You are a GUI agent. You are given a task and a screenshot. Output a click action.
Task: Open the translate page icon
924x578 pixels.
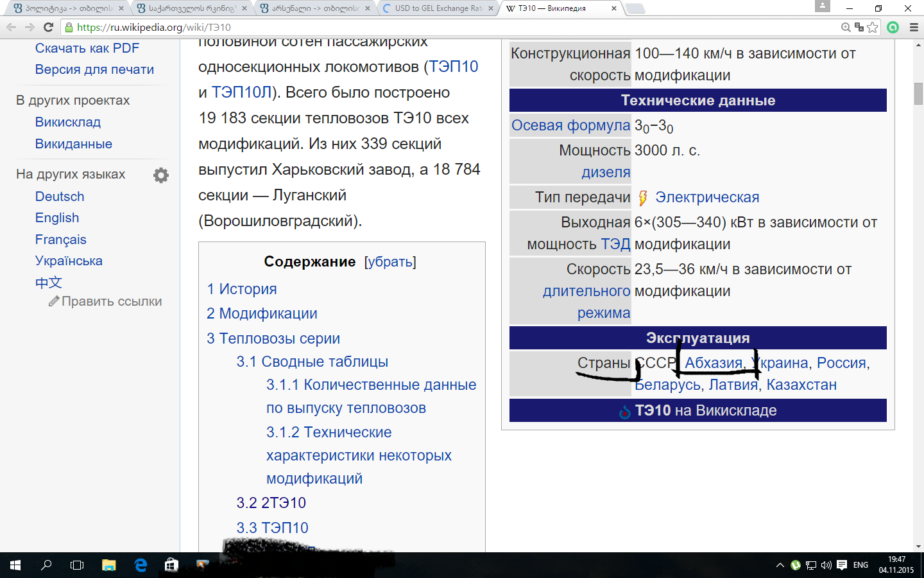pyautogui.click(x=859, y=27)
